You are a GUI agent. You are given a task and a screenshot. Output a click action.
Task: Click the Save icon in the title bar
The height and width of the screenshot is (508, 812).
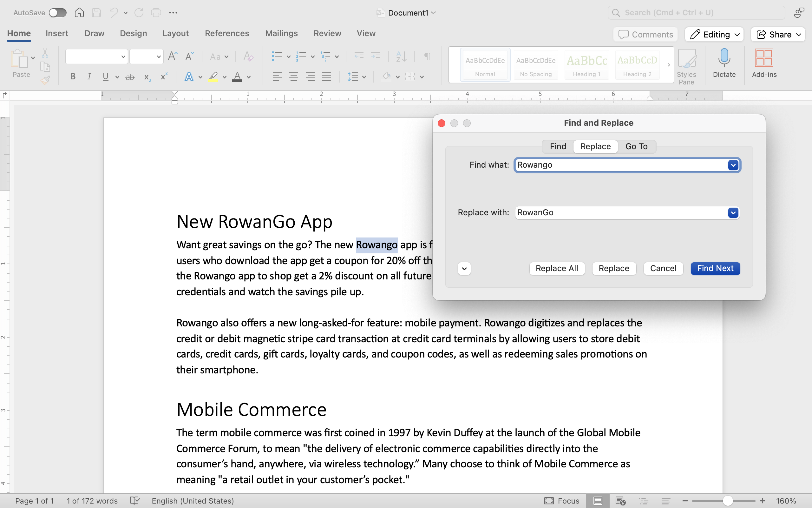click(96, 13)
